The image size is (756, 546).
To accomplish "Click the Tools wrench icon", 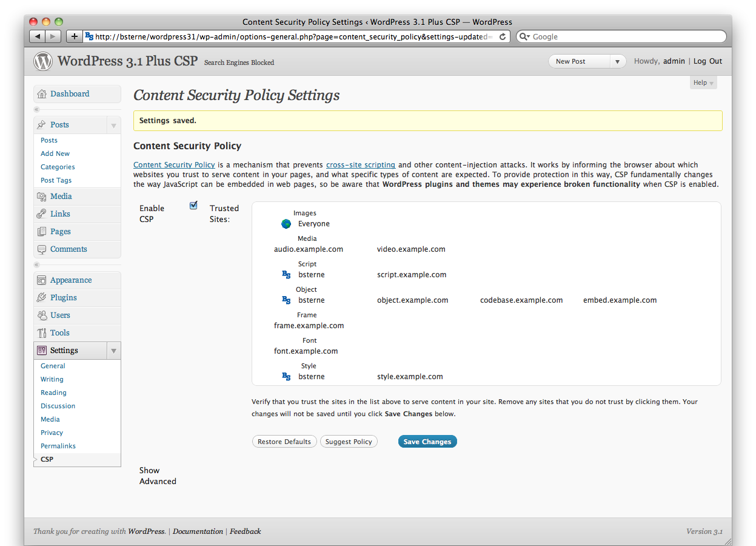I will (41, 333).
